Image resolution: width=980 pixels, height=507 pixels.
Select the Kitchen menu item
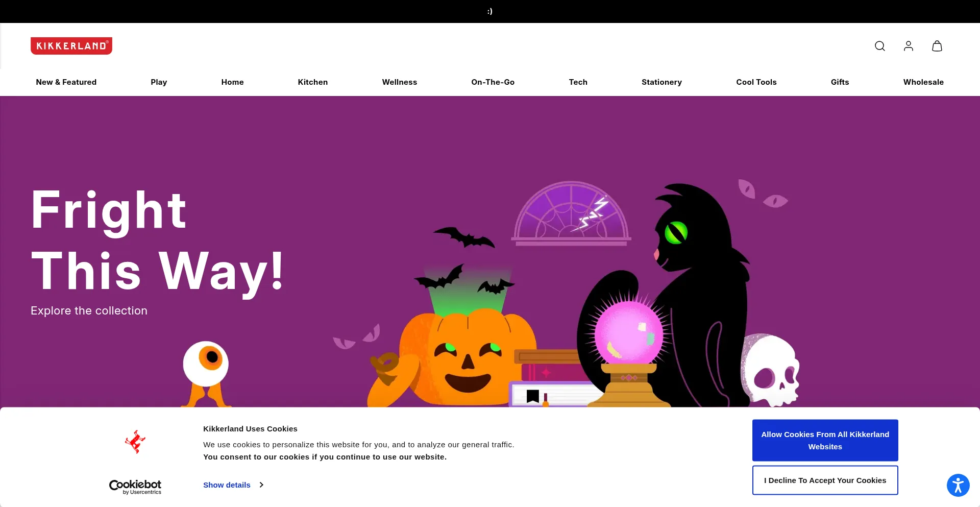click(x=312, y=82)
